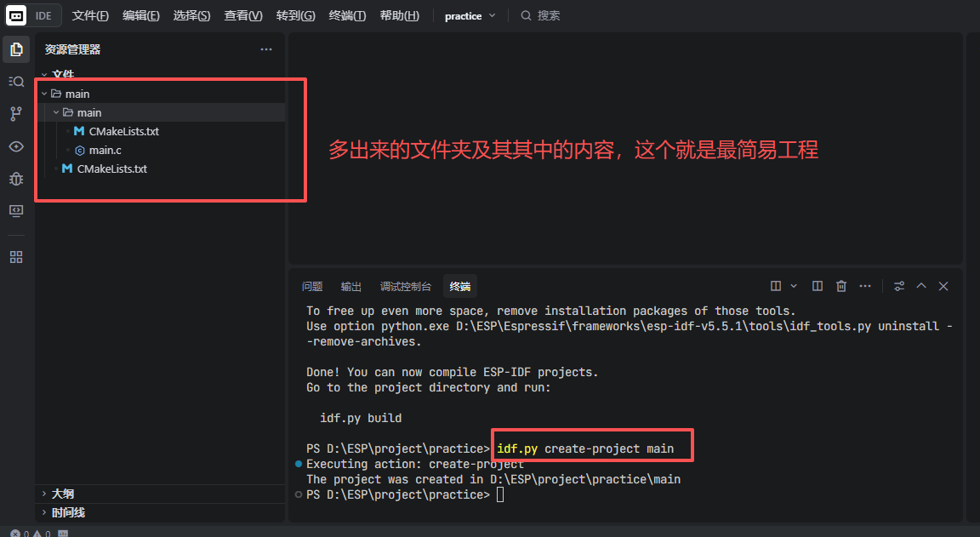Image resolution: width=980 pixels, height=537 pixels.
Task: Open the Explorer file view in activity bar
Action: click(x=16, y=49)
